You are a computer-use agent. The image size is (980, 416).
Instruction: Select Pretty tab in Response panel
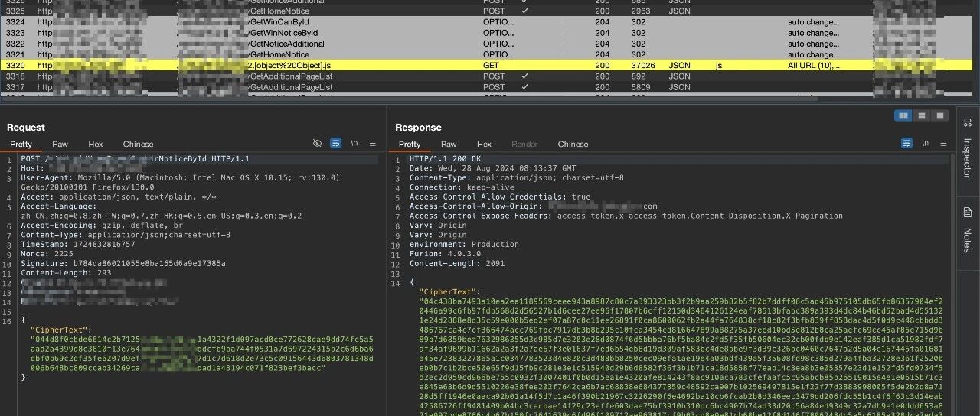410,144
